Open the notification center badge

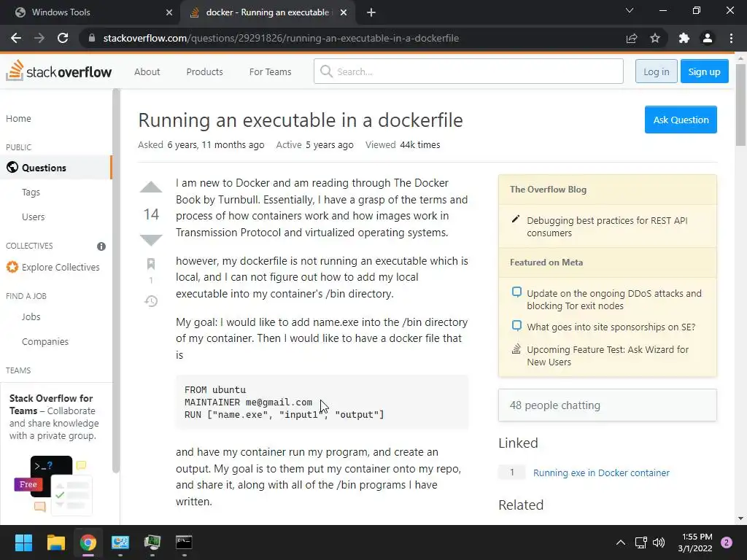(x=727, y=542)
